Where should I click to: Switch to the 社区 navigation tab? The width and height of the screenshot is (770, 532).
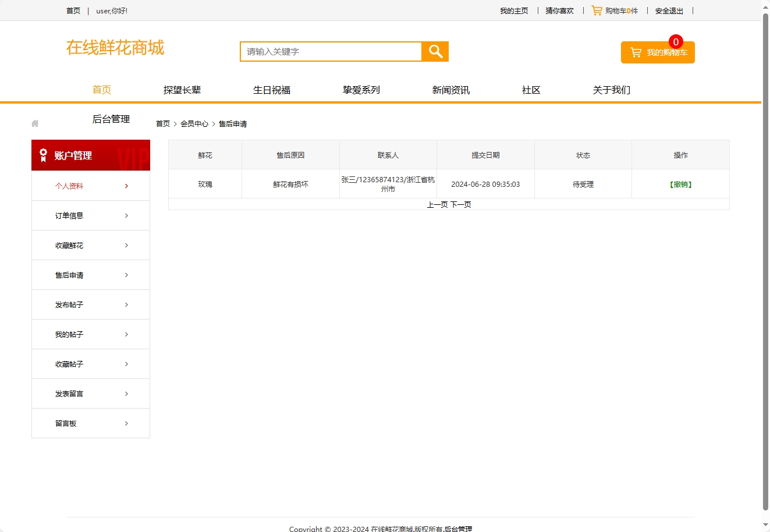pos(531,90)
